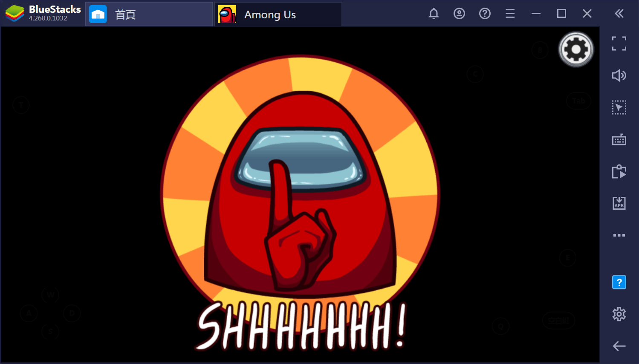Open the media manager sidebar icon
Viewport: 639px width, 364px height.
(619, 171)
